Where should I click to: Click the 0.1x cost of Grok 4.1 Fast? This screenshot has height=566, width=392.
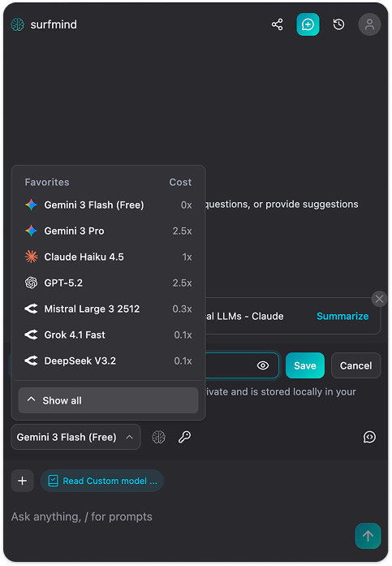point(183,335)
